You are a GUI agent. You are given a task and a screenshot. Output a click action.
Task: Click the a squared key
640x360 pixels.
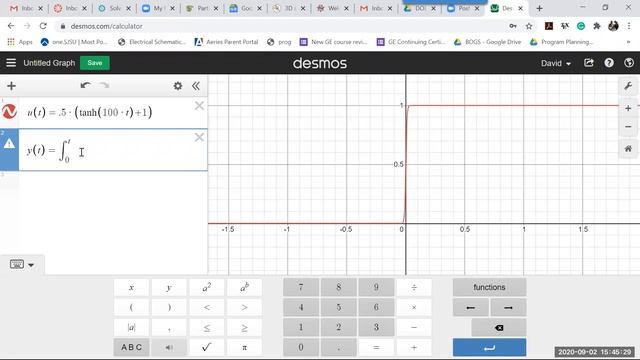coord(207,287)
